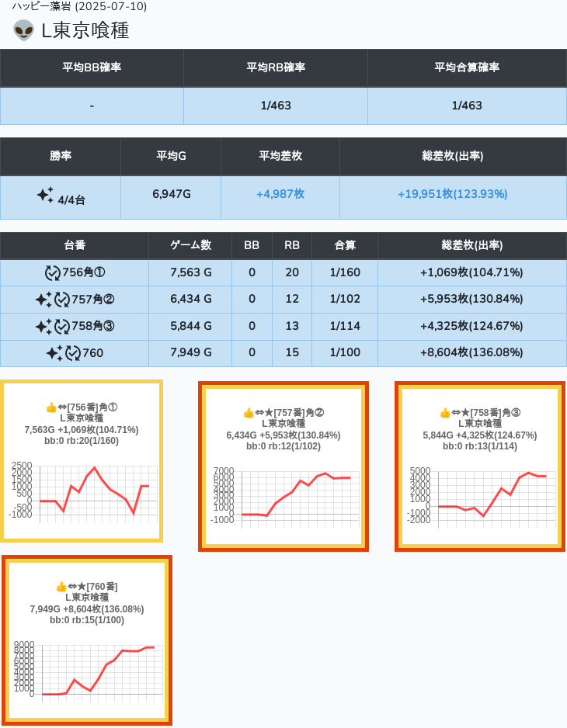This screenshot has width=567, height=728.
Task: Click the alien emoji icon beside L東京喰種
Action: point(23,30)
